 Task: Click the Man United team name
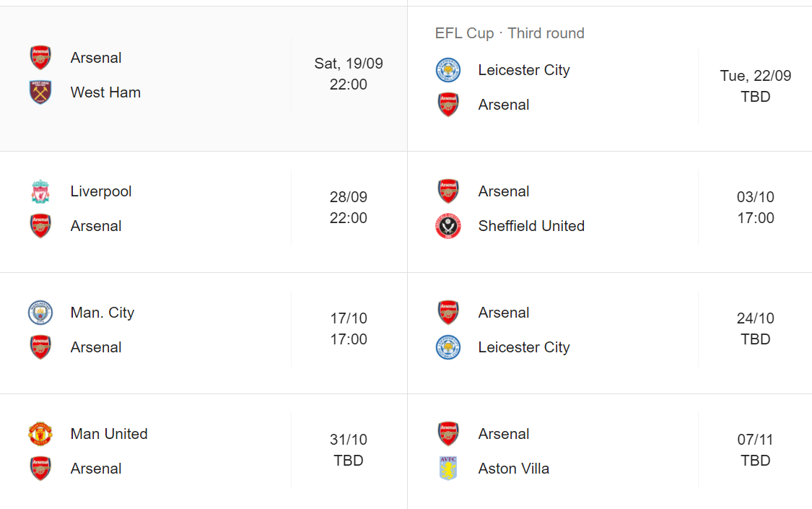coord(109,434)
